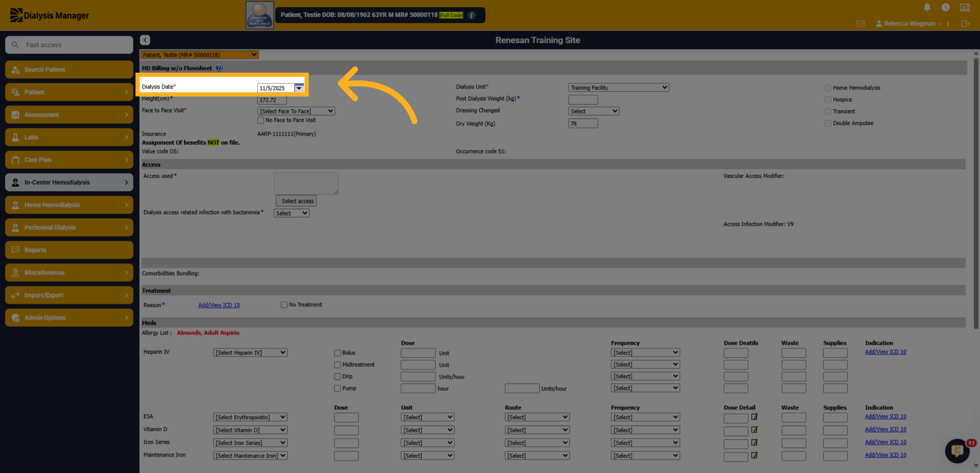Click the logout icon
980x473 pixels.
click(965, 24)
